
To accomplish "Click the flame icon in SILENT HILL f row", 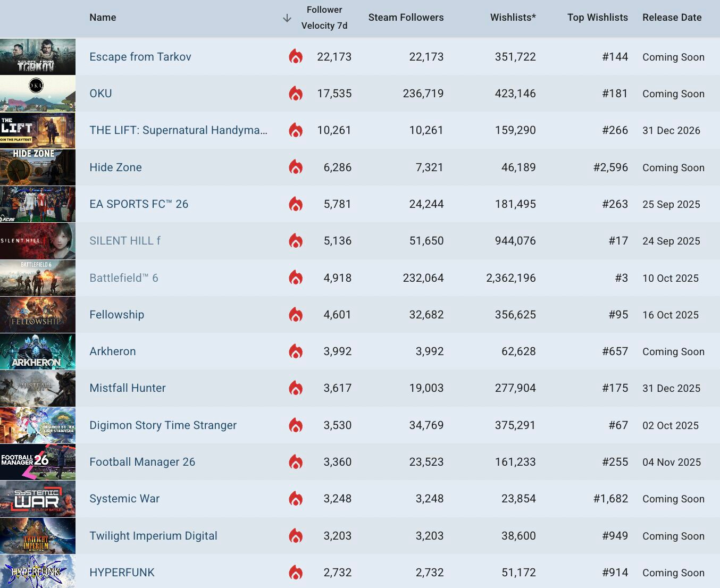I will coord(296,241).
